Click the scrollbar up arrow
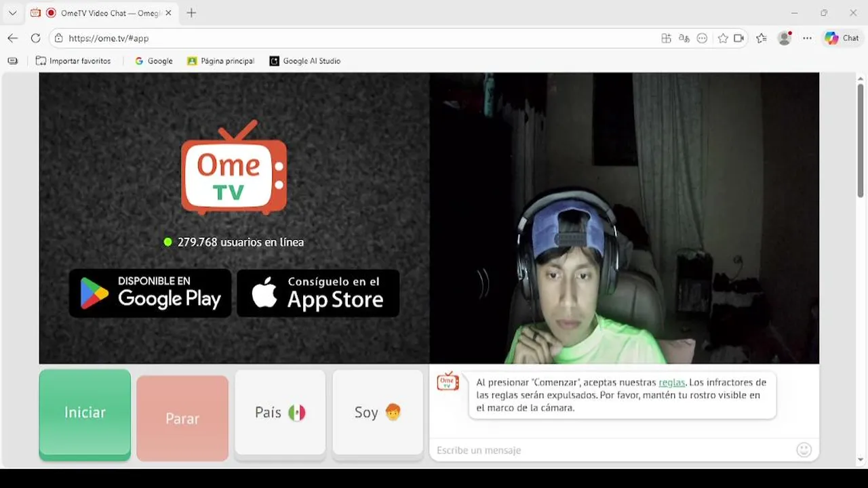Viewport: 868px width, 488px height. [860, 78]
